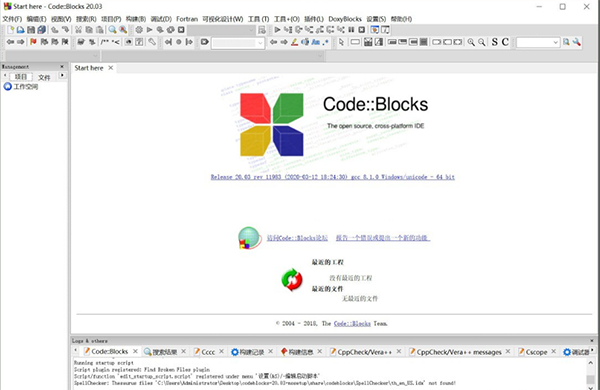Click the Cut scissors icon
The image size is (600, 390).
point(78,30)
